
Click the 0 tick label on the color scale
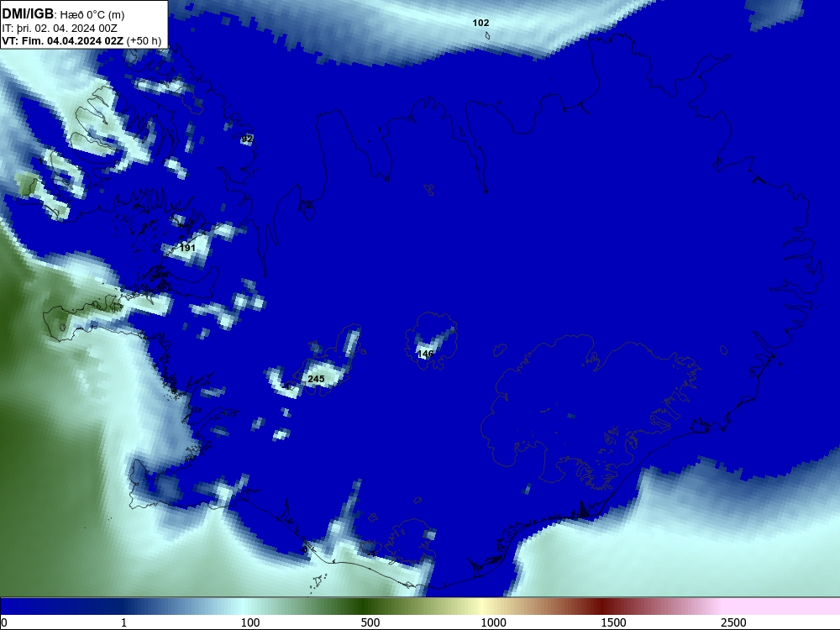(x=4, y=622)
